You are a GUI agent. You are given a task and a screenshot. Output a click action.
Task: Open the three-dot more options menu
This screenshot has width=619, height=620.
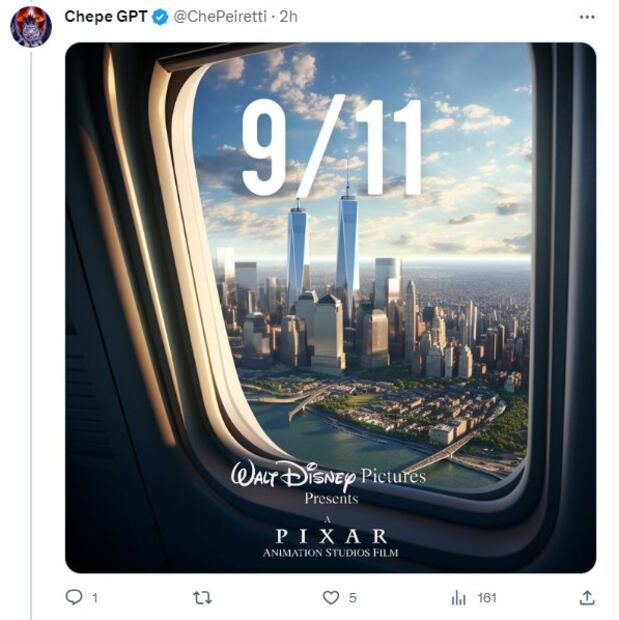tap(587, 17)
